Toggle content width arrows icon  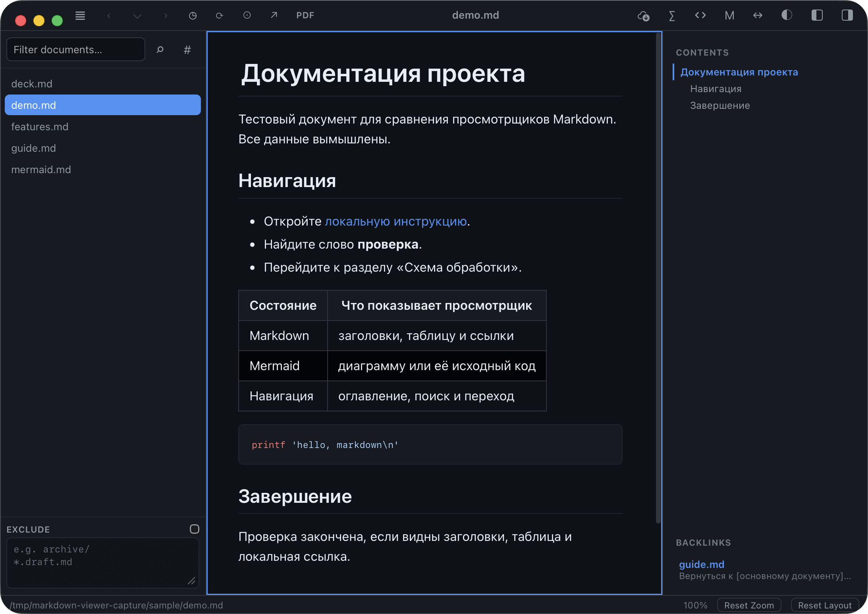(x=758, y=15)
